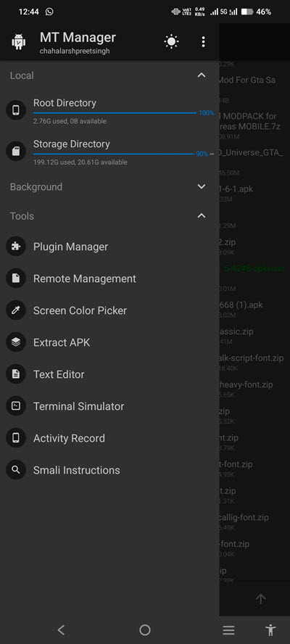Screen dimensions: 290x644
Task: Tap the recent apps navigation button
Action: pyautogui.click(x=229, y=629)
